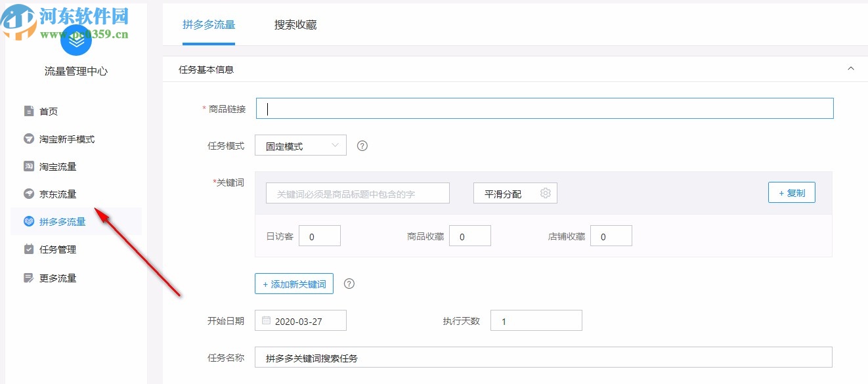
Task: Select 拼多多流量 in the sidebar
Action: (76, 221)
